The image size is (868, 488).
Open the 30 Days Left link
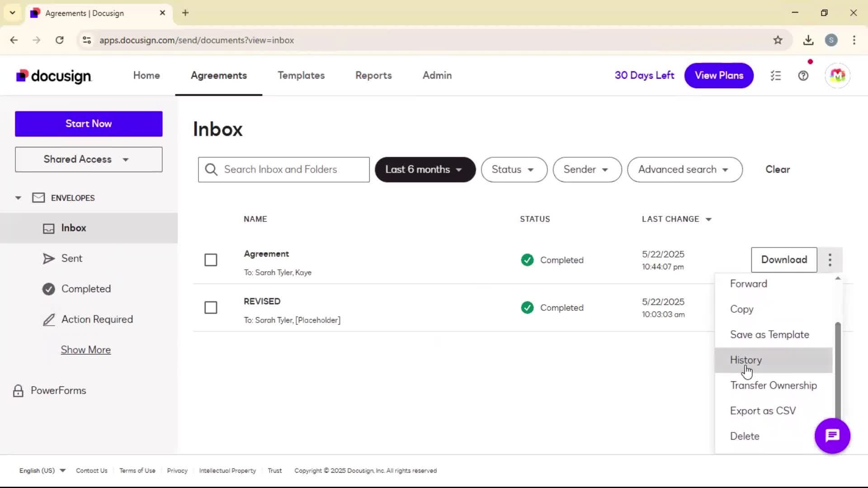pos(644,75)
